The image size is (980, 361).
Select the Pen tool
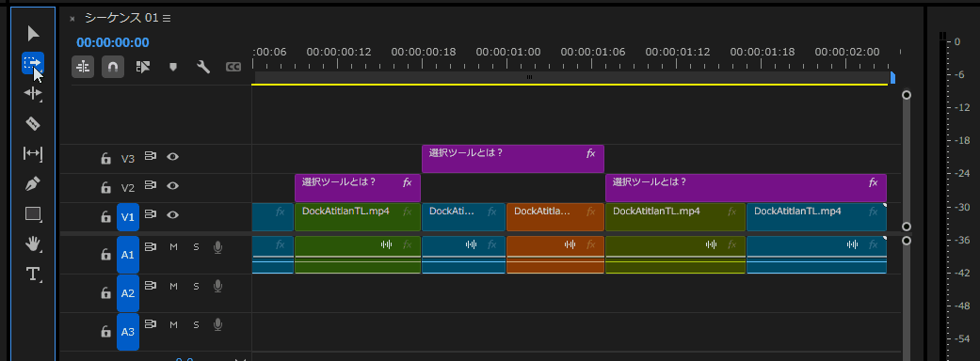33,183
